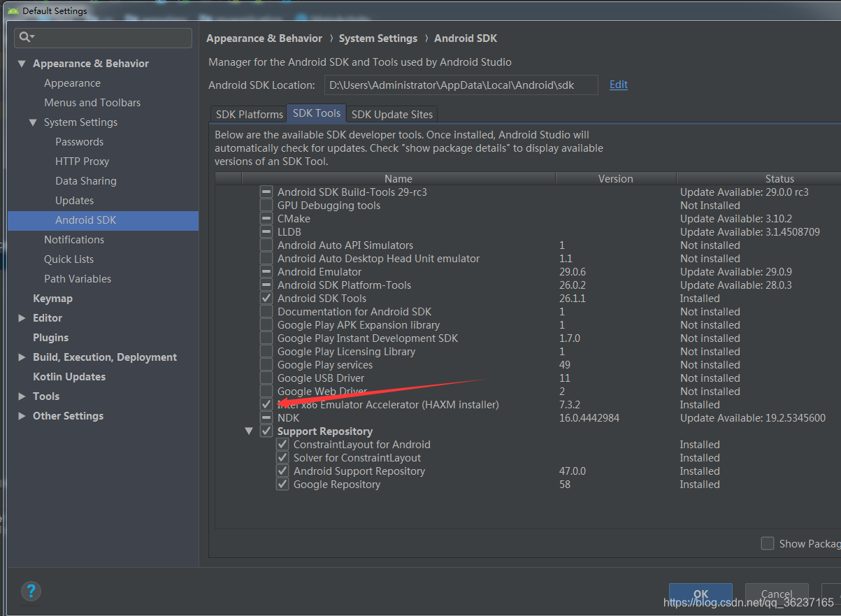
Task: Select Keymap in settings sidebar
Action: point(52,299)
